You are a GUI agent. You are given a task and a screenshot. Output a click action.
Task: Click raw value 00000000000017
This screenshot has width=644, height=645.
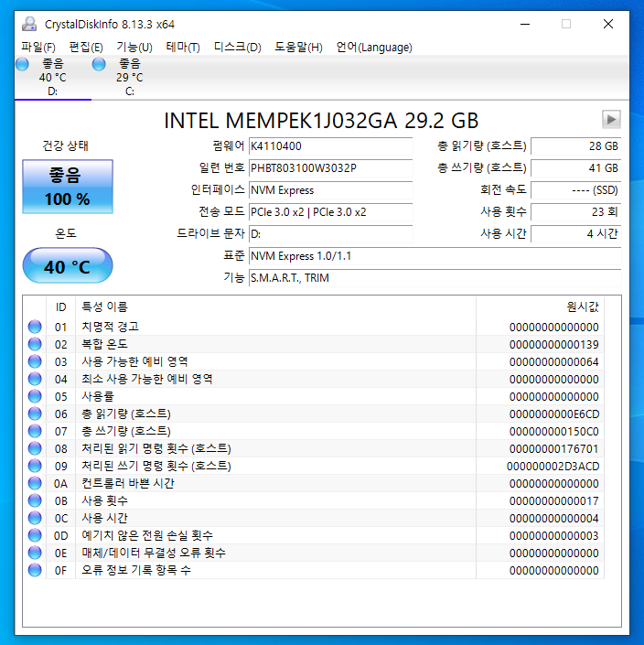(x=554, y=501)
